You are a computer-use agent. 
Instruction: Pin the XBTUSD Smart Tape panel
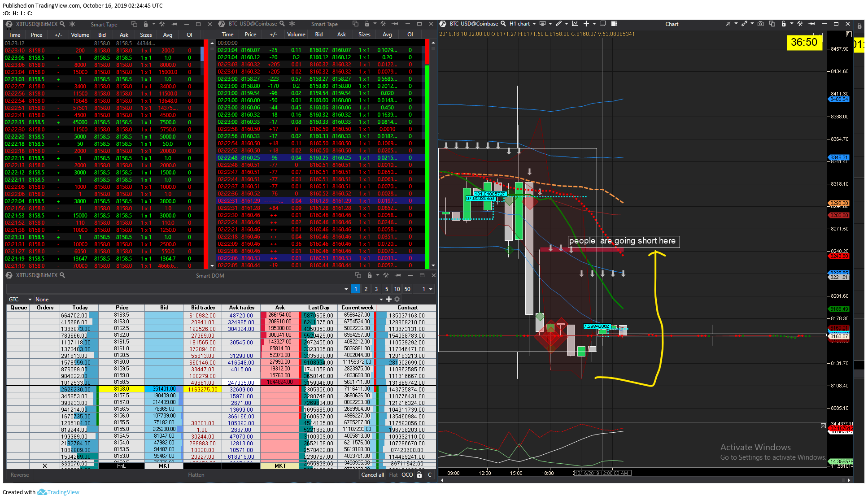pos(174,24)
